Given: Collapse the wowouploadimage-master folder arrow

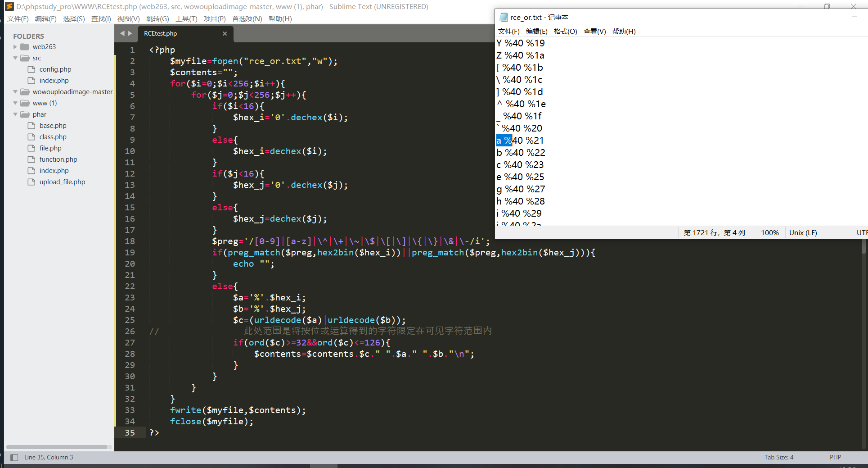Looking at the screenshot, I should tap(15, 92).
